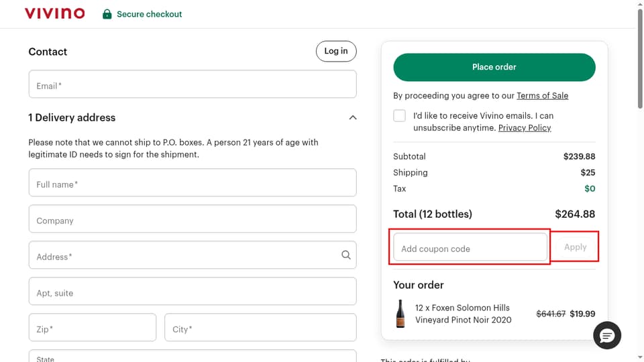Open the chat support bubble
Screen dimensions: 644x362
pyautogui.click(x=606, y=335)
